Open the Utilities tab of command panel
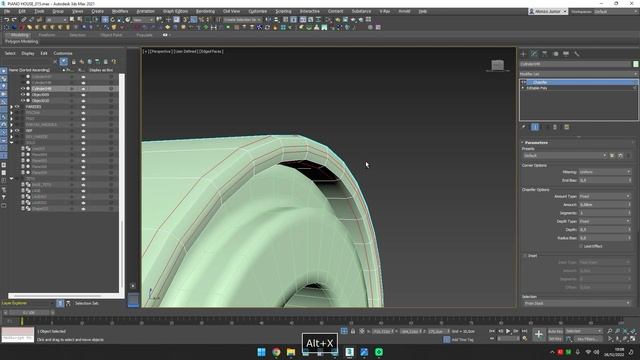Image resolution: width=640 pixels, height=360 pixels. 576,54
